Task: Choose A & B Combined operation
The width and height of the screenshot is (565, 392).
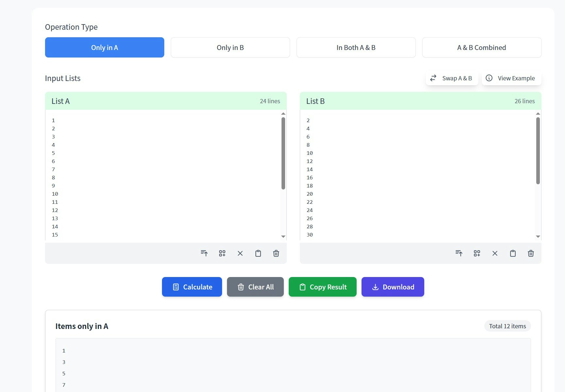Action: click(x=482, y=47)
